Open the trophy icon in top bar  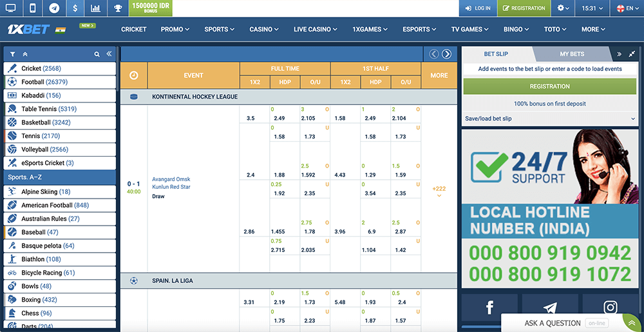pos(117,8)
